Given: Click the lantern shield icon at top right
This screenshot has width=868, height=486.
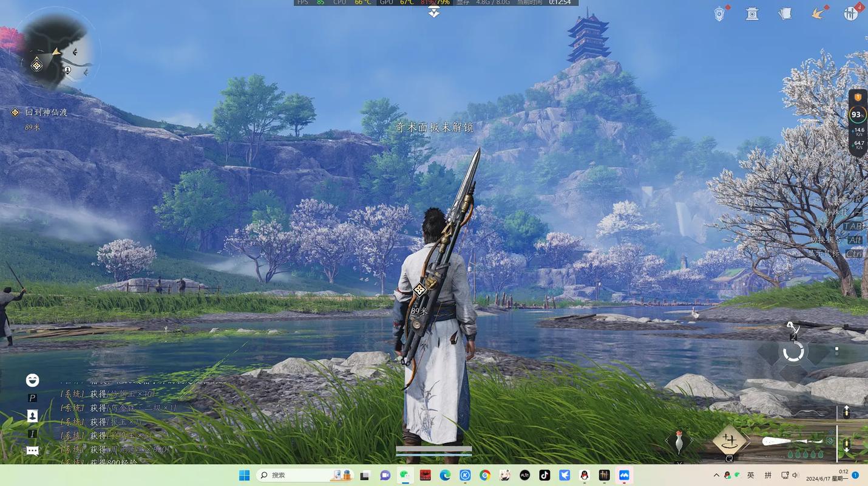Looking at the screenshot, I should 721,13.
